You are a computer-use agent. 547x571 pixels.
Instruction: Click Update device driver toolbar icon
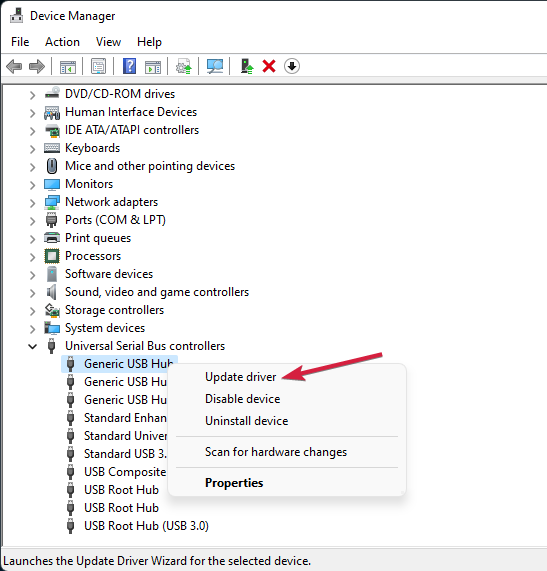[184, 67]
